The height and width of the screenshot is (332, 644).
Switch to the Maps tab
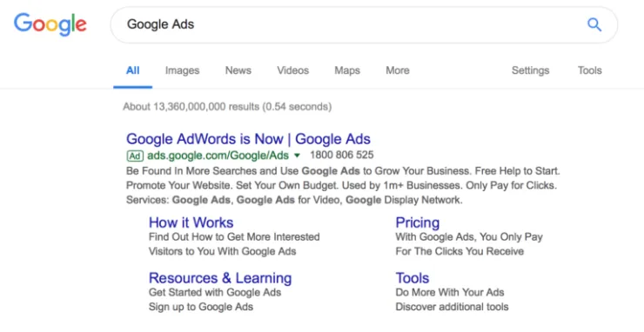347,70
